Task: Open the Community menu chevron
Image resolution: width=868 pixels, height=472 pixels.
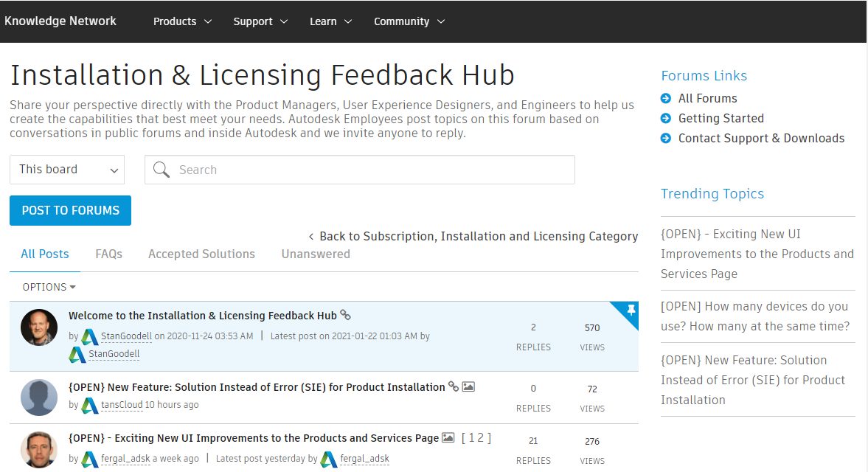Action: [x=441, y=21]
